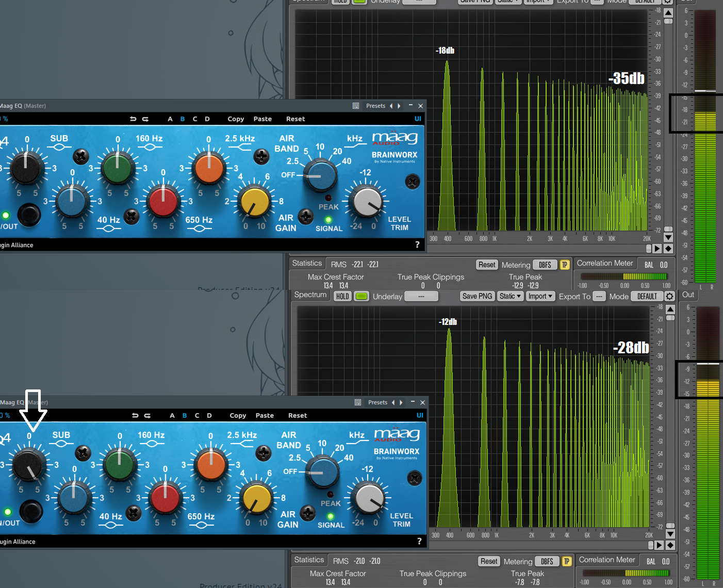Viewport: 723px width, 588px height.
Task: Toggle UI button in lower Maag EQ toolbar
Action: [x=420, y=416]
